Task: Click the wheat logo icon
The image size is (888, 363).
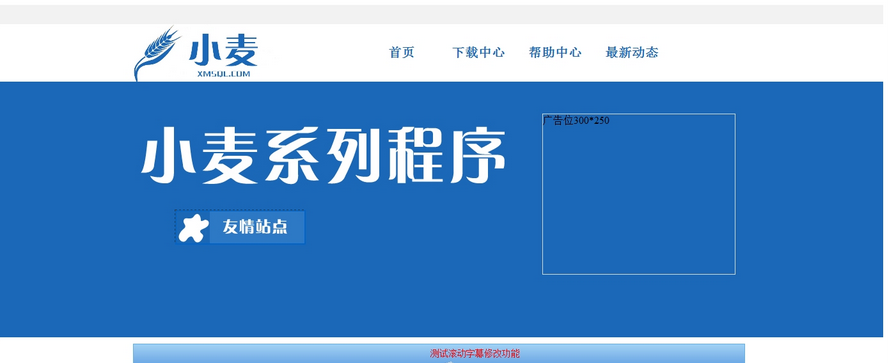Action: 156,53
